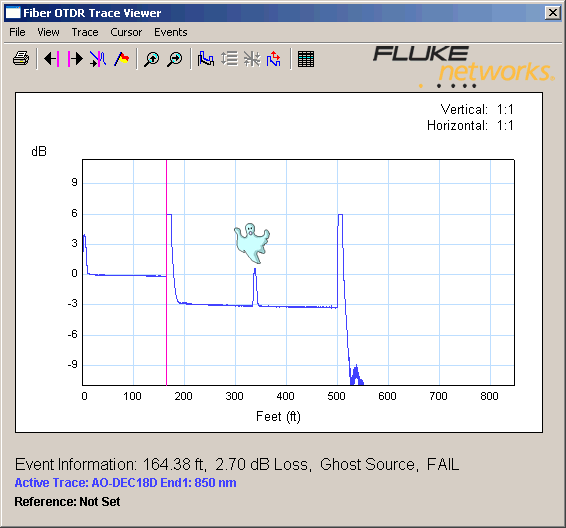Move cursor left with arrow icon
The image size is (566, 528).
point(52,58)
